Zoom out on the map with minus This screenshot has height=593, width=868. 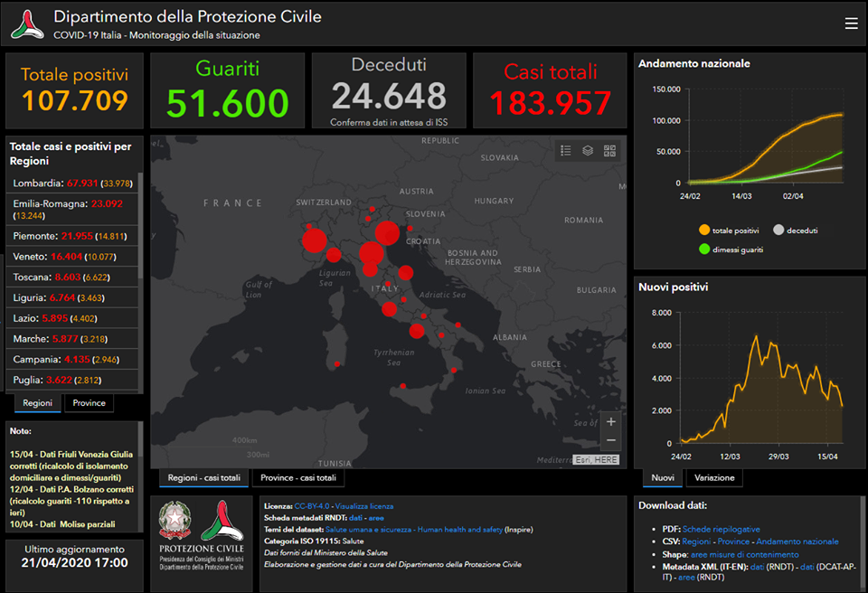pyautogui.click(x=611, y=440)
